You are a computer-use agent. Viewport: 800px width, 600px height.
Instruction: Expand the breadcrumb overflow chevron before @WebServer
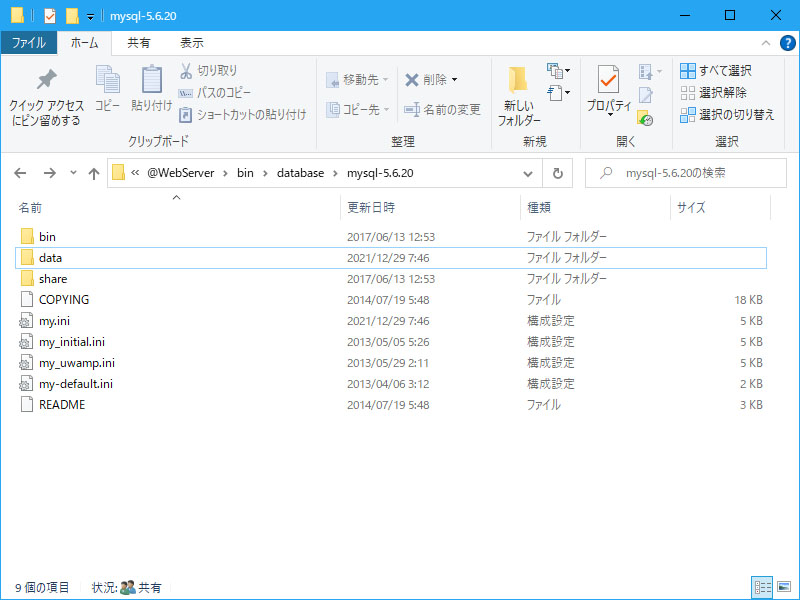point(135,173)
